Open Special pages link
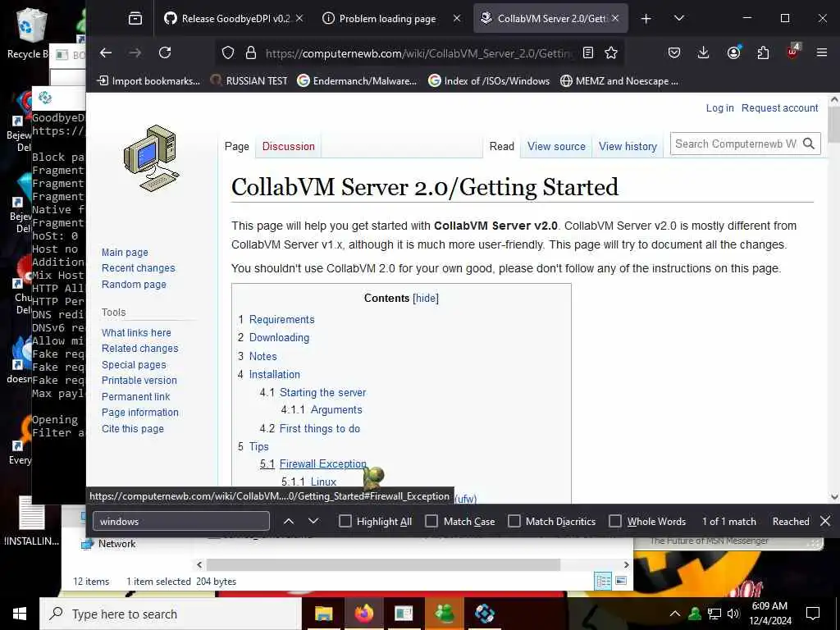 coord(134,365)
